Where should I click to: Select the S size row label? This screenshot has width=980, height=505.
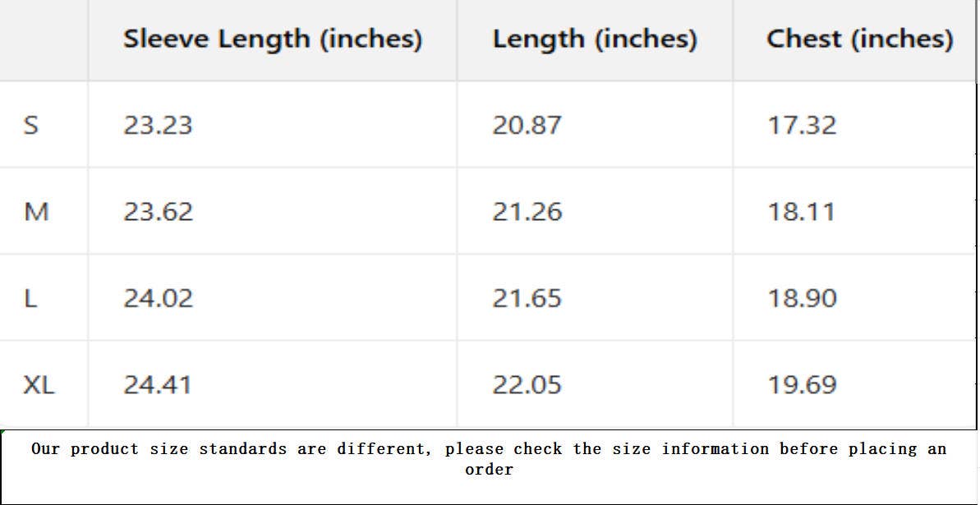coord(31,125)
